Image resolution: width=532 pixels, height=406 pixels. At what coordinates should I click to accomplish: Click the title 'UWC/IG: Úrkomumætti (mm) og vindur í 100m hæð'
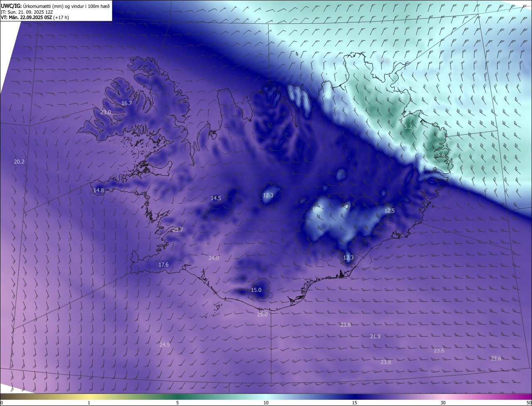[55, 5]
